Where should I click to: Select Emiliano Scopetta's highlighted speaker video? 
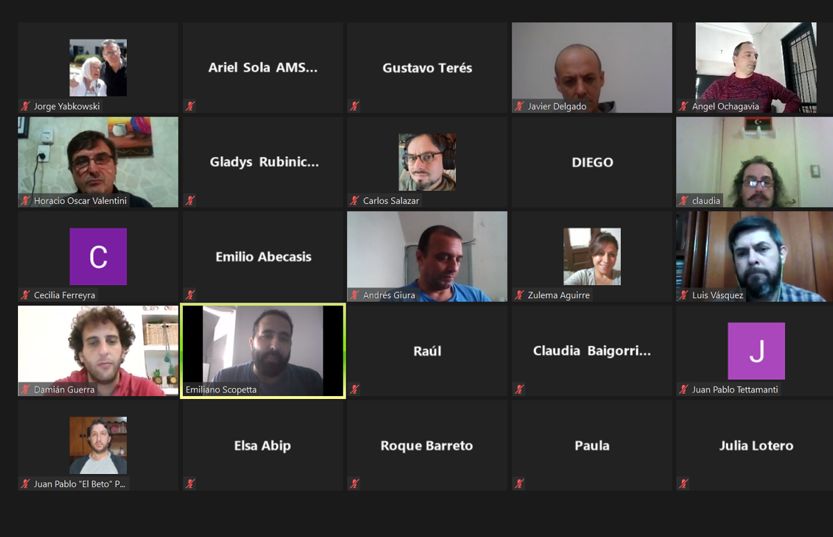click(263, 351)
